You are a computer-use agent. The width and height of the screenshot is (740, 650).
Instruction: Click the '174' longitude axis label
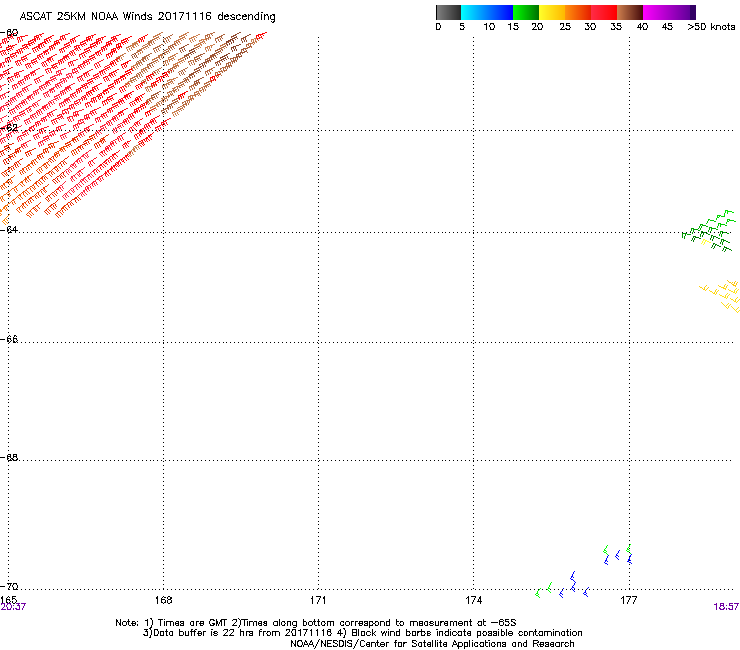click(473, 600)
